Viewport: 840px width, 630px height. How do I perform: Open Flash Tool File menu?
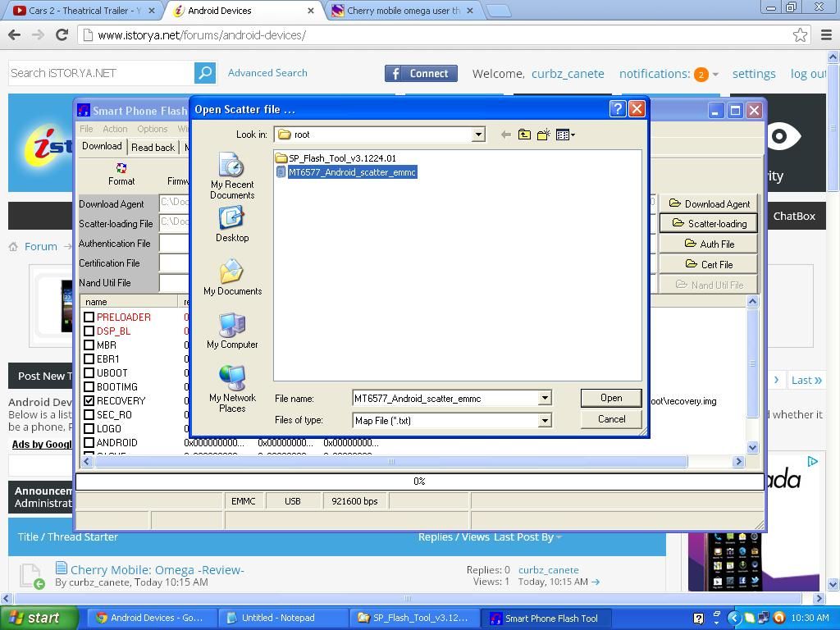point(86,129)
